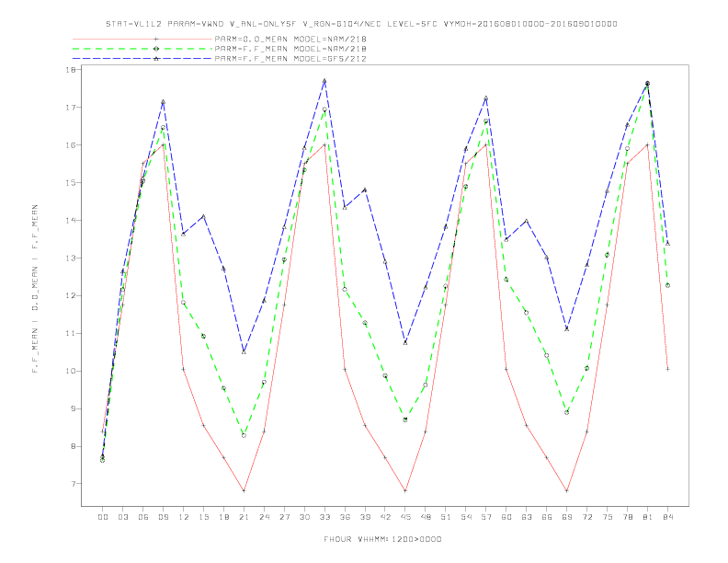The width and height of the screenshot is (728, 563).
Task: Click x-axis forecast hour label 03
Action: (x=122, y=517)
